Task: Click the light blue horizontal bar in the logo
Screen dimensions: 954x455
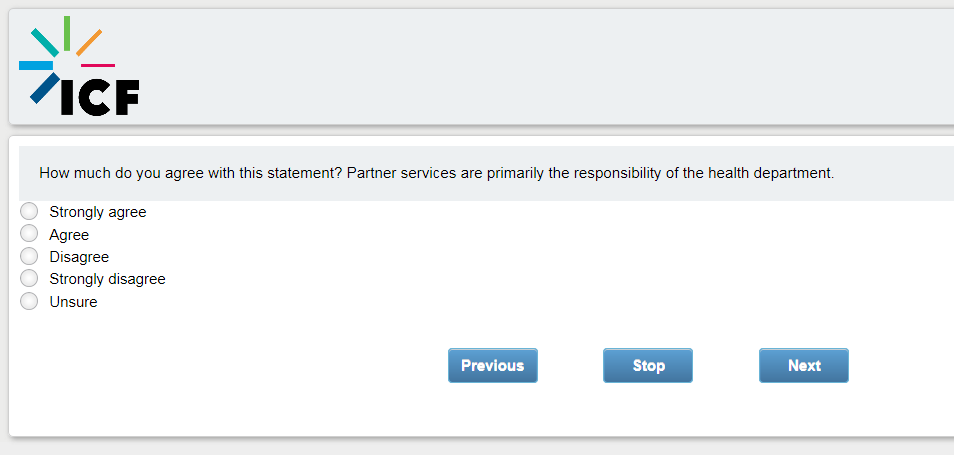Action: pyautogui.click(x=35, y=66)
